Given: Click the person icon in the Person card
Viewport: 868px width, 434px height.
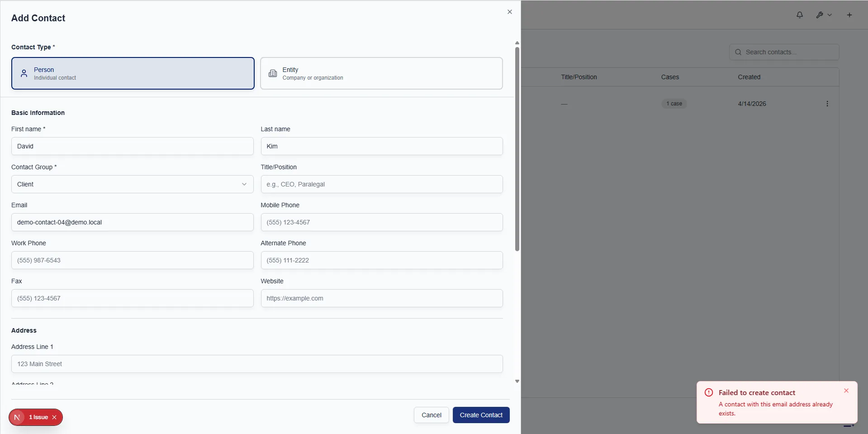Looking at the screenshot, I should coord(24,73).
